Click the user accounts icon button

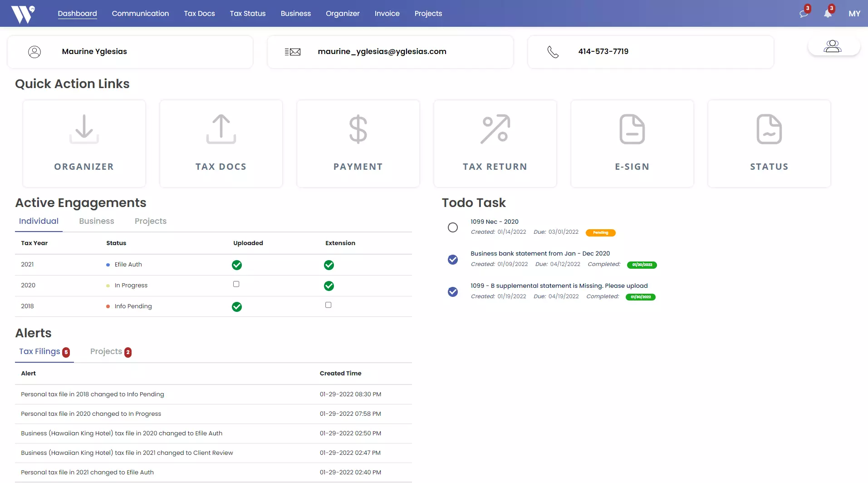tap(833, 46)
